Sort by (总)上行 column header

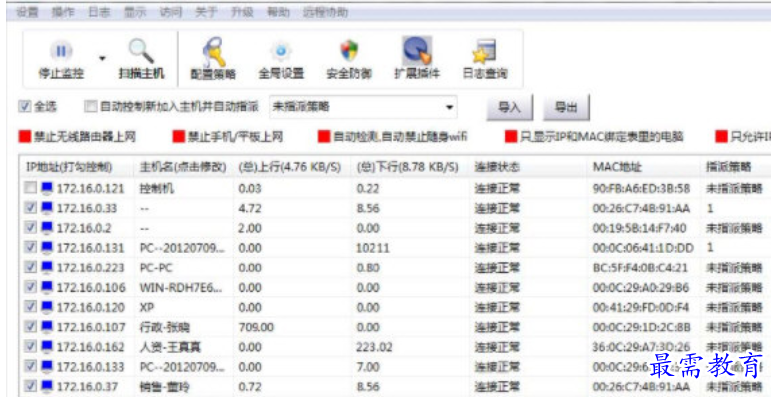(292, 167)
